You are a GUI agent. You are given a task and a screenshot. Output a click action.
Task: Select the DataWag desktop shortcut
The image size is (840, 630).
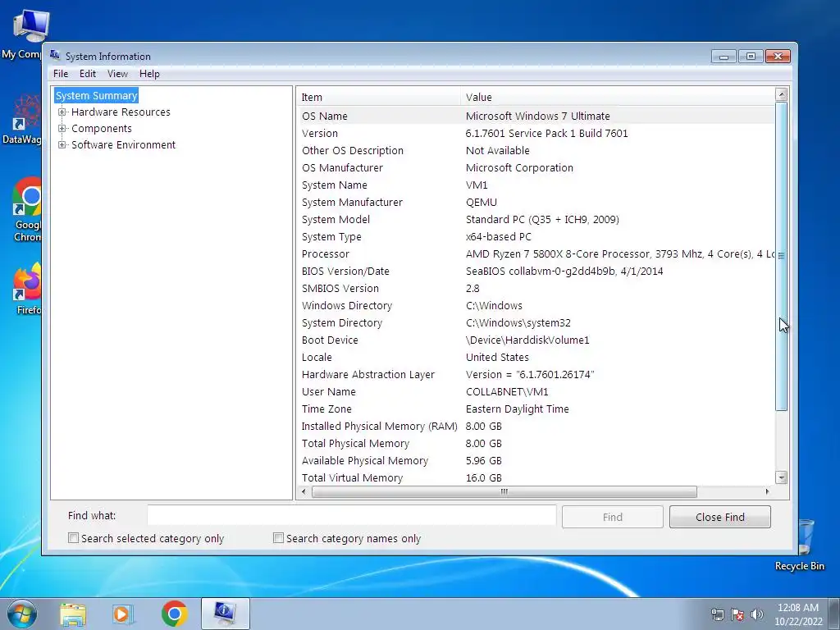(x=22, y=120)
